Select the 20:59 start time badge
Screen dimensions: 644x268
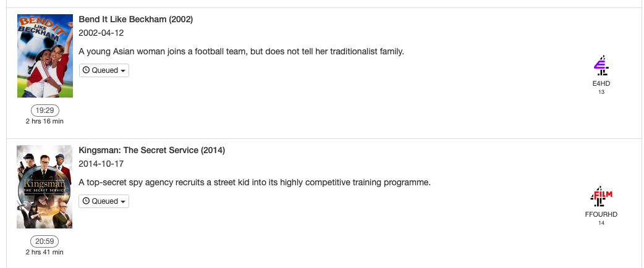pos(44,241)
